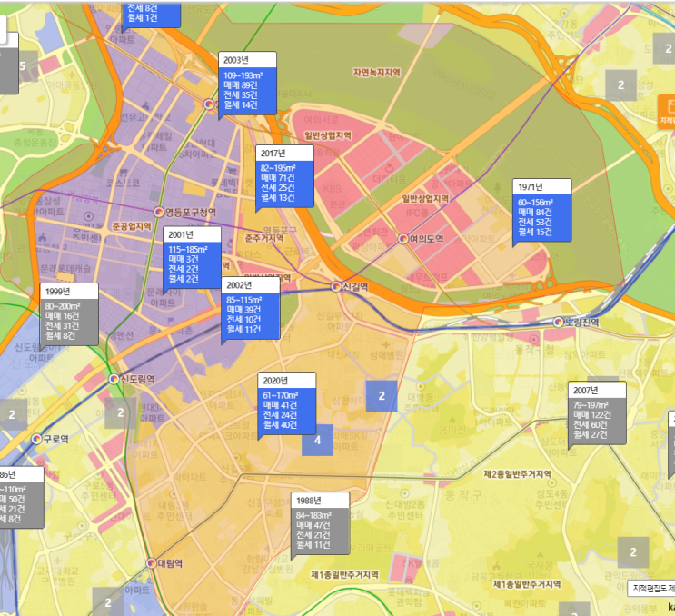Click the 여의도역 subway station icon

click(403, 238)
